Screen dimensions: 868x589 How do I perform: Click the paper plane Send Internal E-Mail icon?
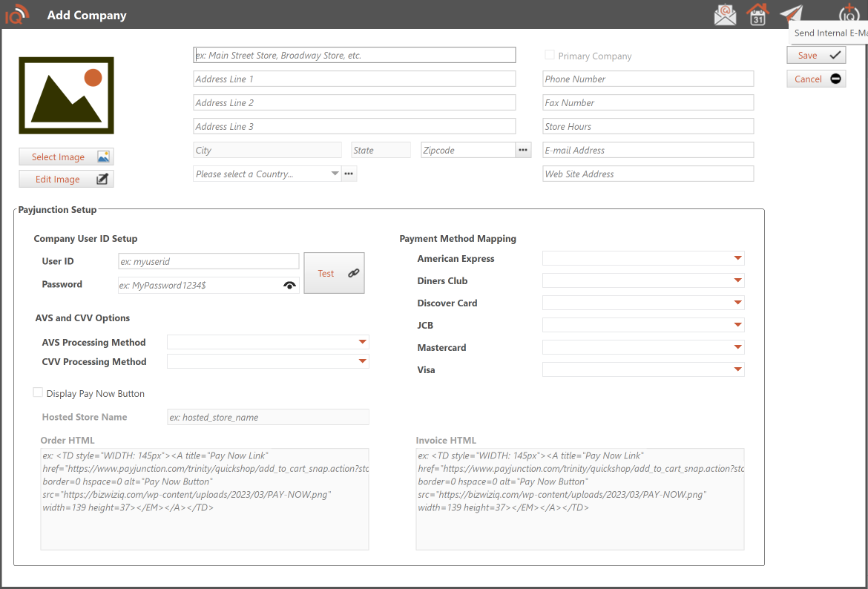coord(791,14)
